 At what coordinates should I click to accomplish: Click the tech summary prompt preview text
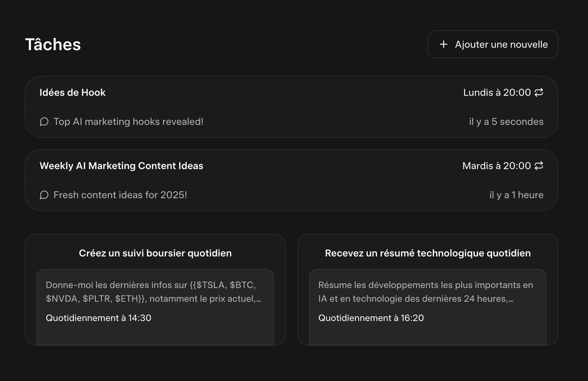coord(426,292)
